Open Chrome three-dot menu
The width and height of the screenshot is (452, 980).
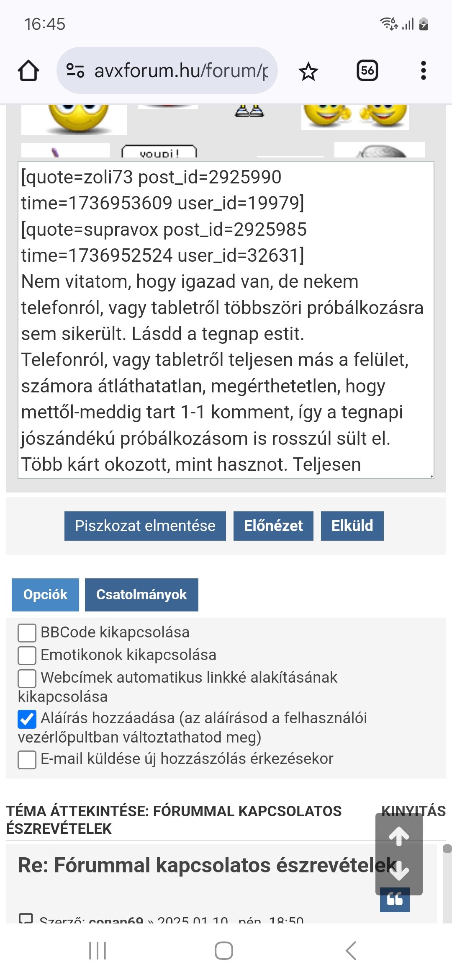[x=423, y=70]
